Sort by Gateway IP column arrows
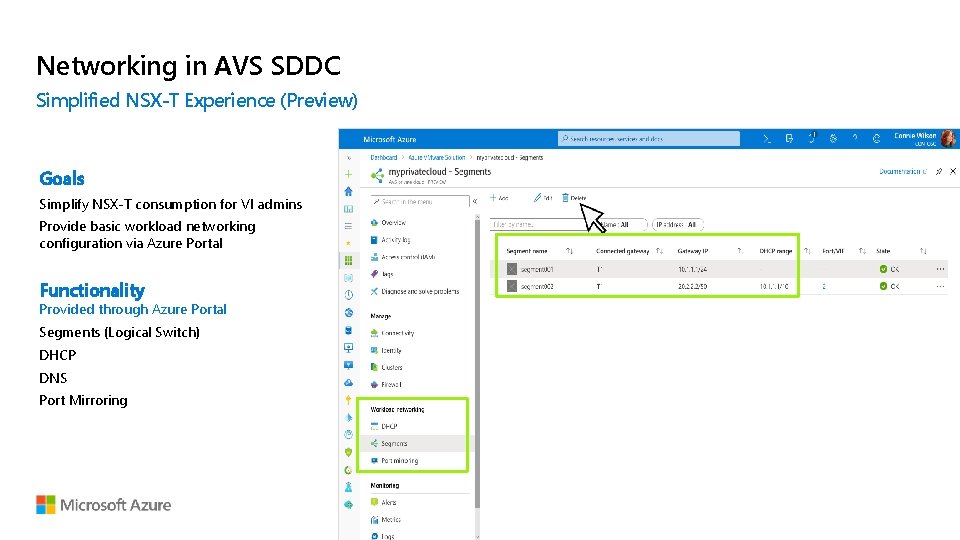 coord(740,251)
